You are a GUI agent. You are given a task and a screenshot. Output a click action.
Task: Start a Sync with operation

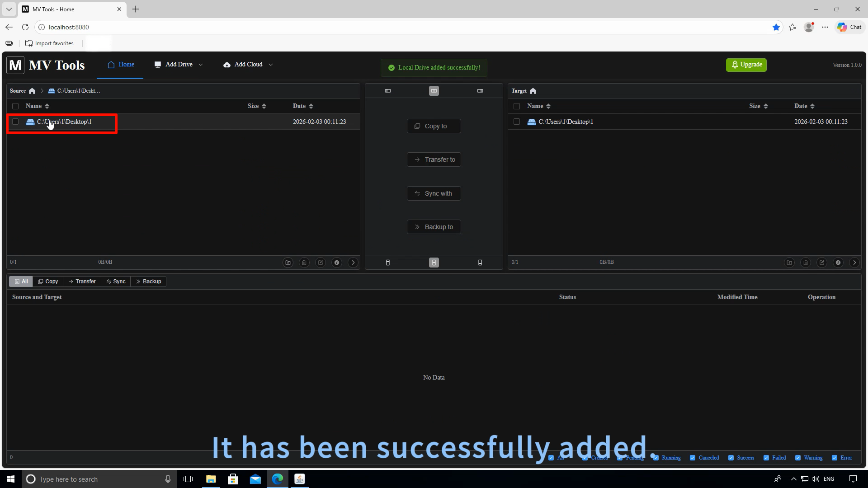tap(434, 193)
